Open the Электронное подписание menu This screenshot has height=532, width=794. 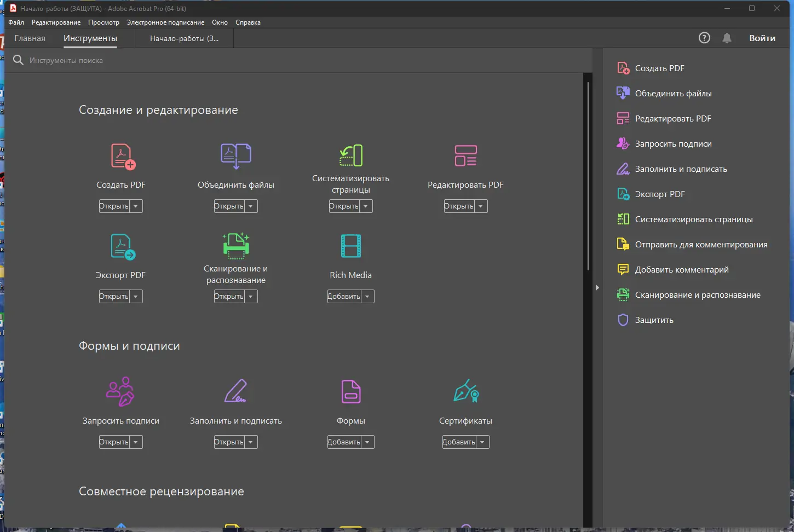coord(165,22)
